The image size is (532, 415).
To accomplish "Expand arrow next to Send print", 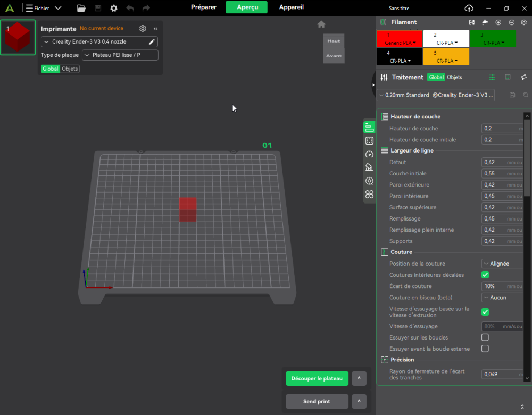I will [x=359, y=401].
